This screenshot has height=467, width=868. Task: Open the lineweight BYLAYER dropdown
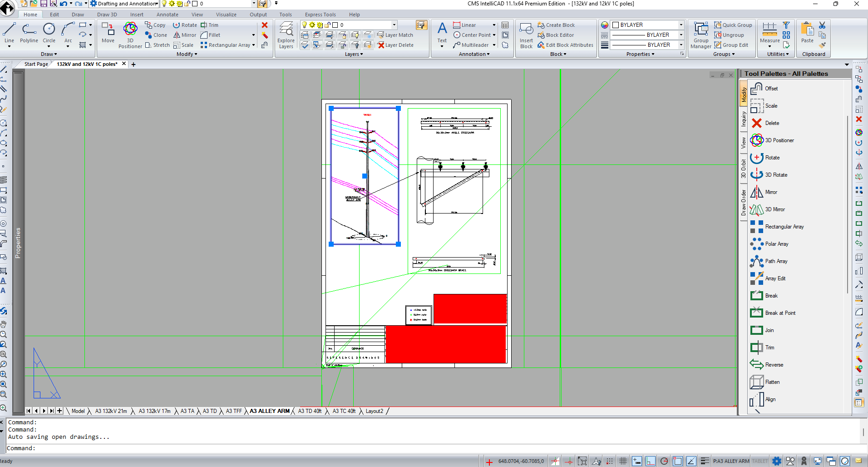point(681,45)
